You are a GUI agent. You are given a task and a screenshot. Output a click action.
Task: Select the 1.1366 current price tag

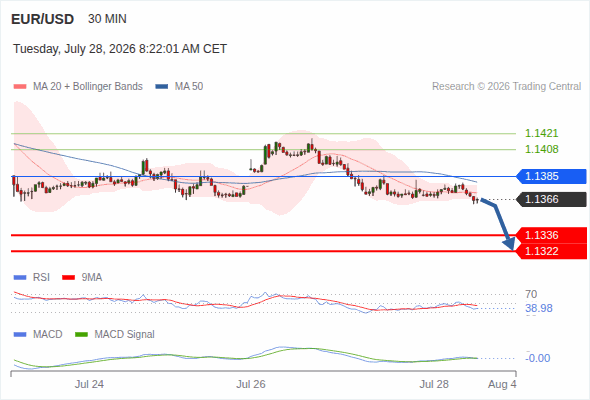pos(551,199)
